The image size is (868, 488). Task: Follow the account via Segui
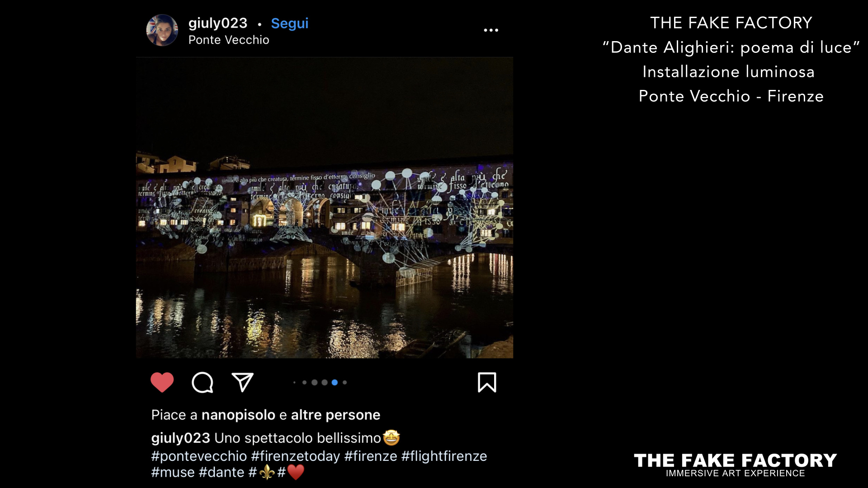click(289, 23)
